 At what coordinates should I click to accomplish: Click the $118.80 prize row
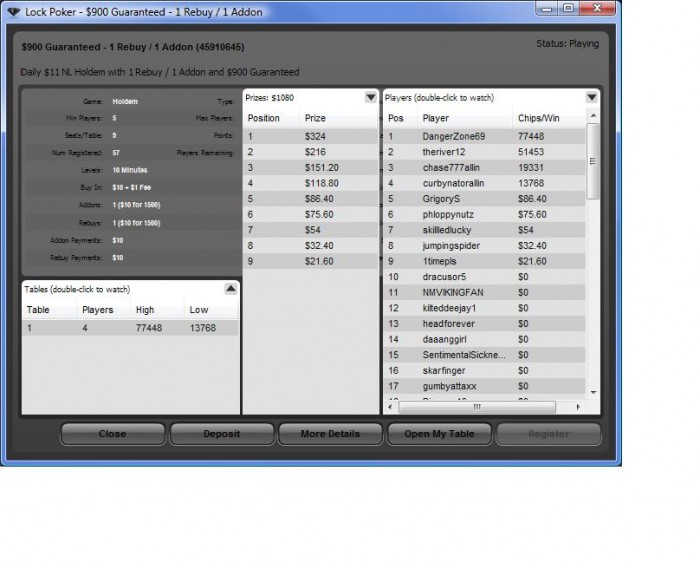[311, 183]
